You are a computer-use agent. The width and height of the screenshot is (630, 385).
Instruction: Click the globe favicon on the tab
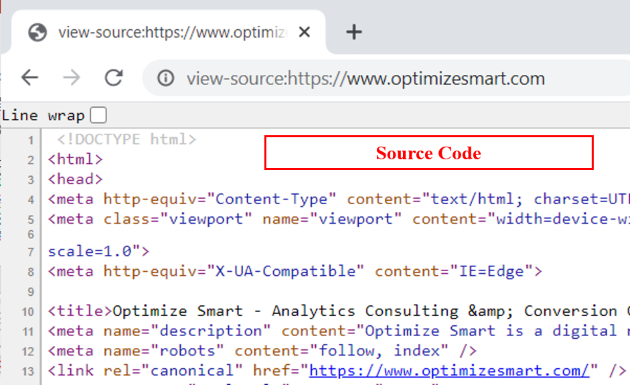click(x=37, y=32)
